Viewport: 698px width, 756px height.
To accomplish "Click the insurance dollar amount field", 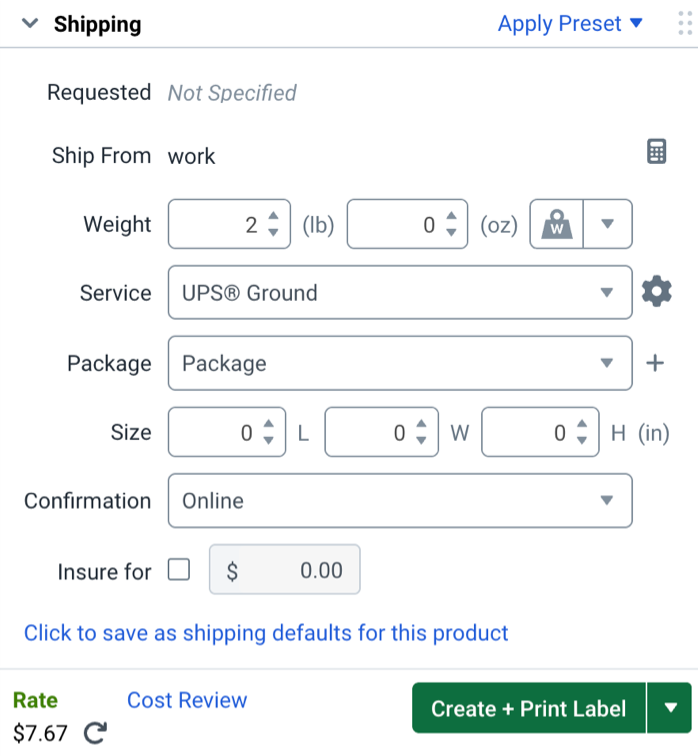I will pos(284,569).
